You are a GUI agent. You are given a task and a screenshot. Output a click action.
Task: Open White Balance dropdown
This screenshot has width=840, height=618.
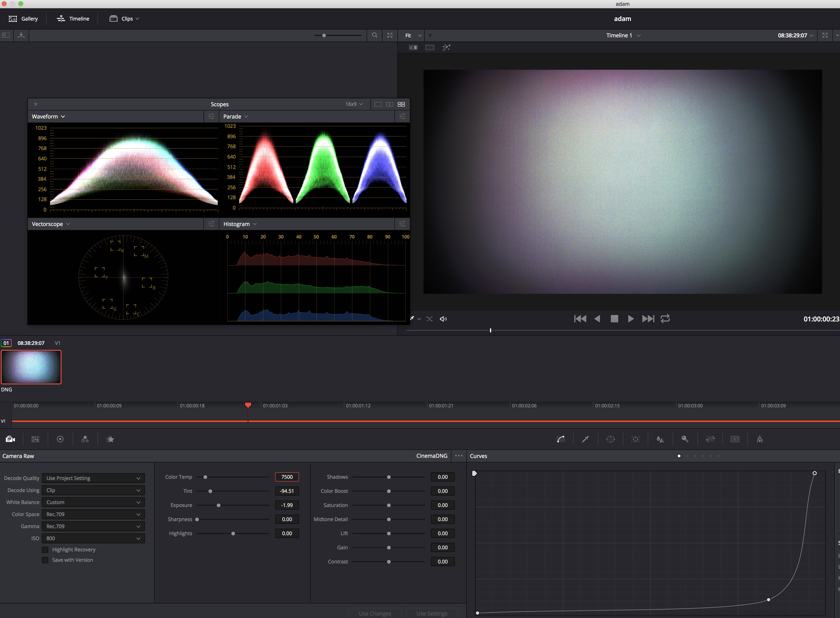coord(93,502)
